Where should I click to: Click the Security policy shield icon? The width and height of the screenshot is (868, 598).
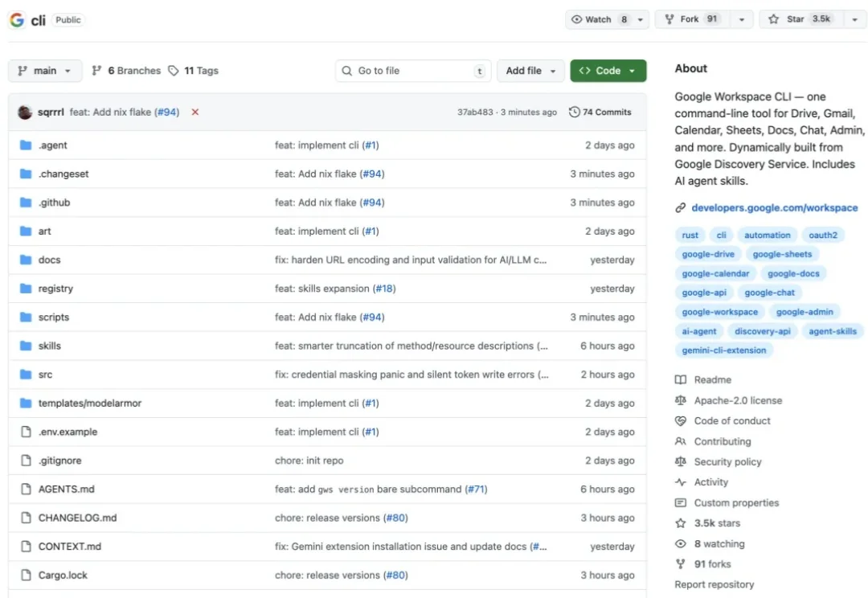point(679,461)
